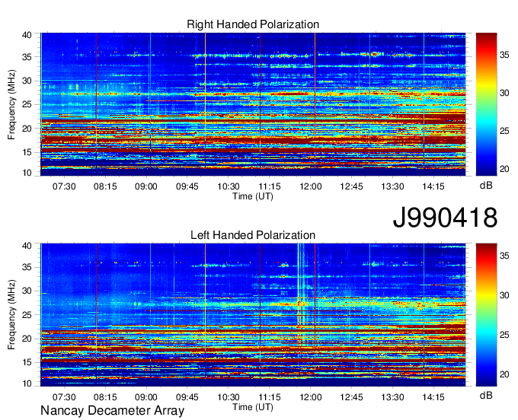
Task: Click 07:30 tick under Left Handed plot
Action: (64, 397)
